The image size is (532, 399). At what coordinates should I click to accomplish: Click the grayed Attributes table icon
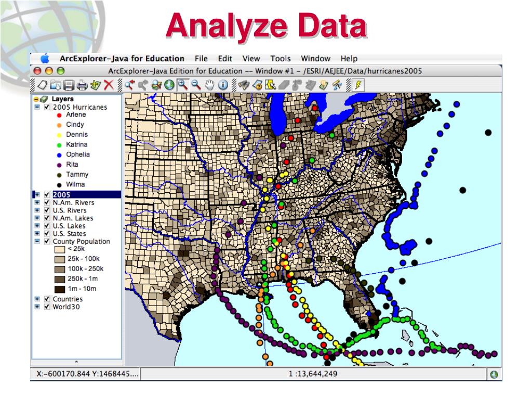tap(311, 85)
